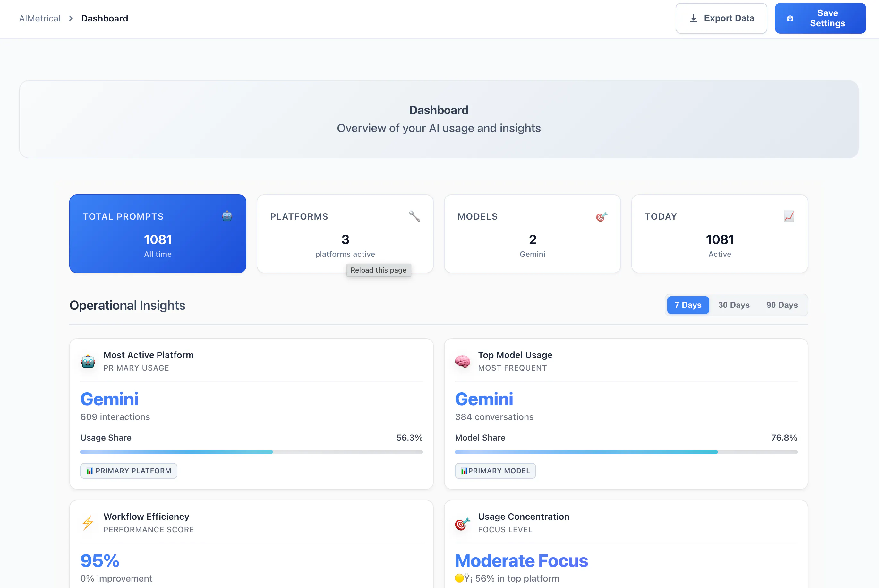Screen dimensions: 879x588
Task: Click the Model Share progress bar
Action: (626, 452)
